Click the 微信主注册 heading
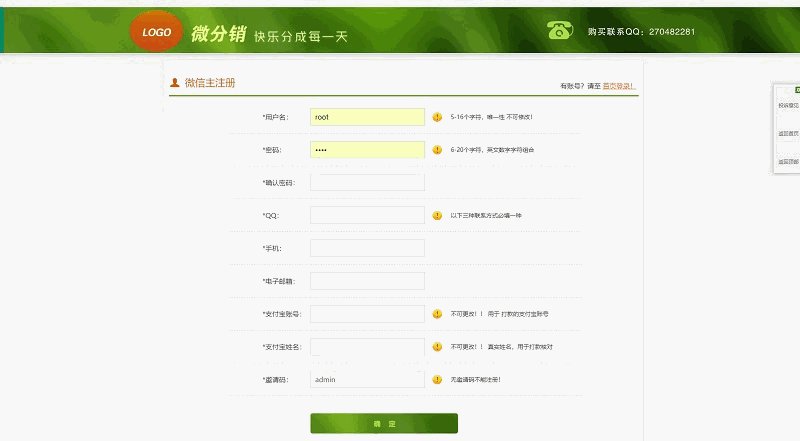Image resolution: width=800 pixels, height=441 pixels. click(210, 83)
